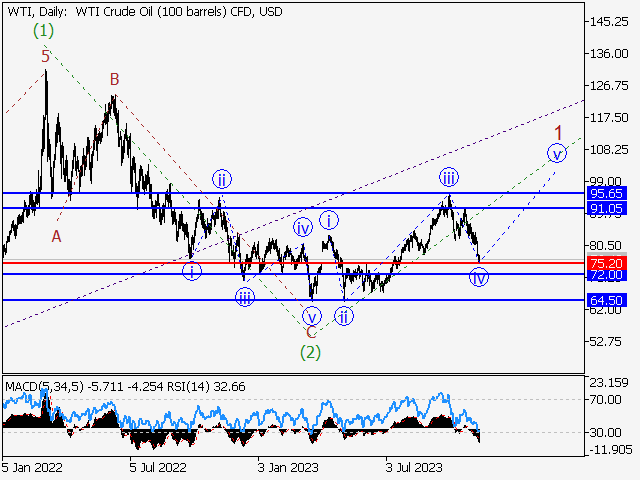Click the 5 Jan 2022 date label
The height and width of the screenshot is (480, 640).
pos(32,467)
